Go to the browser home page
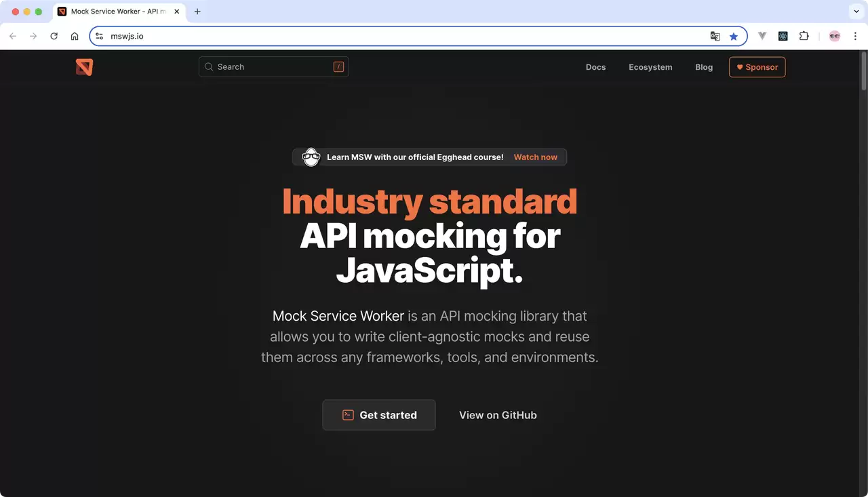 pyautogui.click(x=75, y=37)
